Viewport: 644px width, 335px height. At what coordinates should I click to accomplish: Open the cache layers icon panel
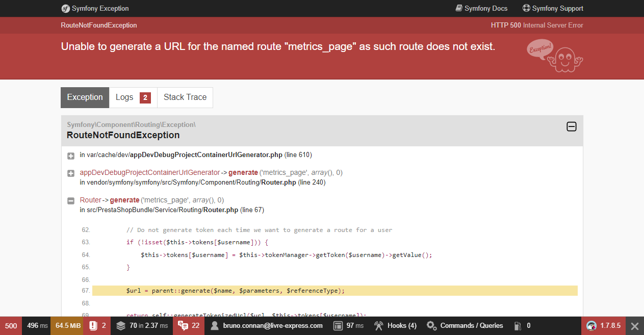[x=121, y=326]
